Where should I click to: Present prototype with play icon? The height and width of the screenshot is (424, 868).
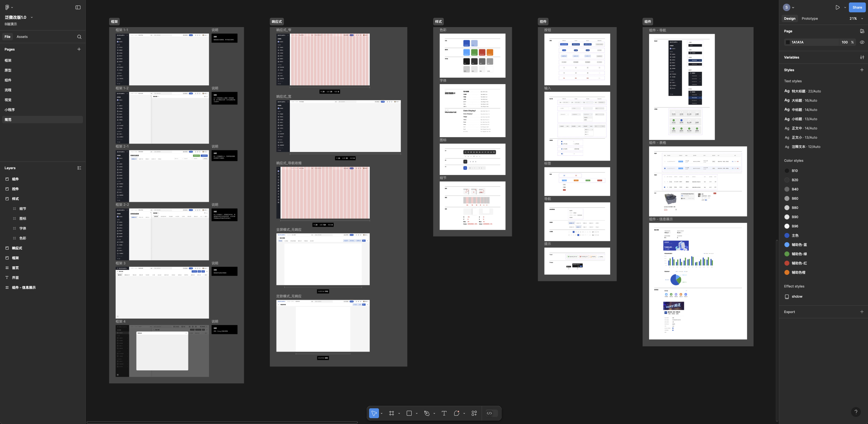point(837,7)
